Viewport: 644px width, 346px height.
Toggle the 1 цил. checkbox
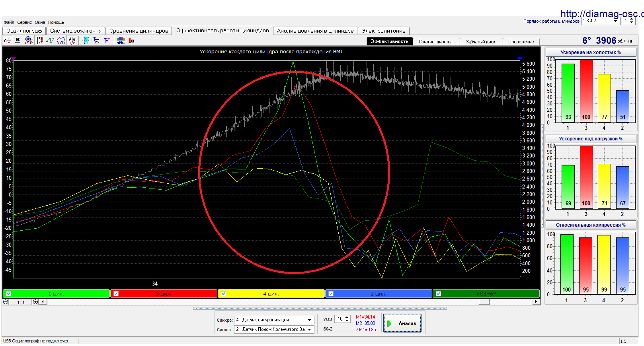click(x=8, y=294)
